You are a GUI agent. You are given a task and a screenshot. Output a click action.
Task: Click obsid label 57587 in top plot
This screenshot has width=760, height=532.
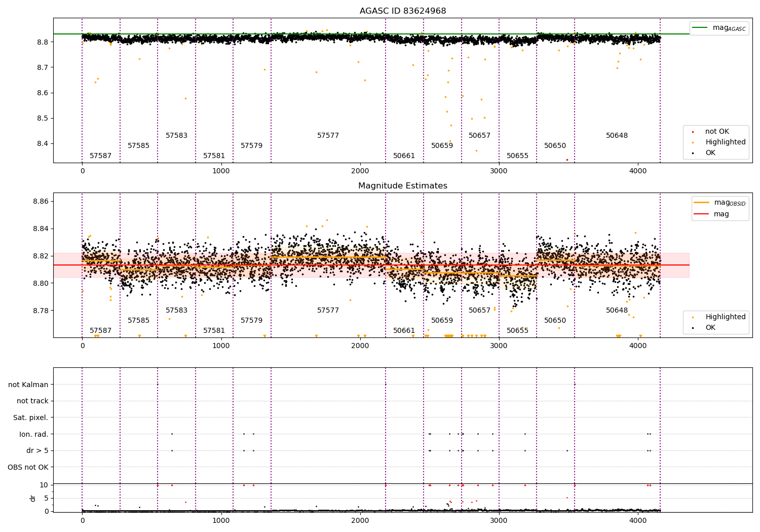pos(100,156)
